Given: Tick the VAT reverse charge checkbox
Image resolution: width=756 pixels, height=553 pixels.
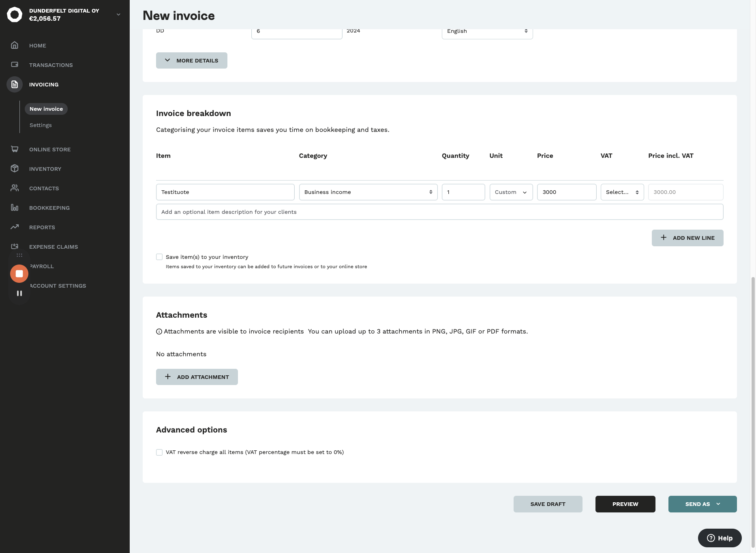Looking at the screenshot, I should click(159, 452).
